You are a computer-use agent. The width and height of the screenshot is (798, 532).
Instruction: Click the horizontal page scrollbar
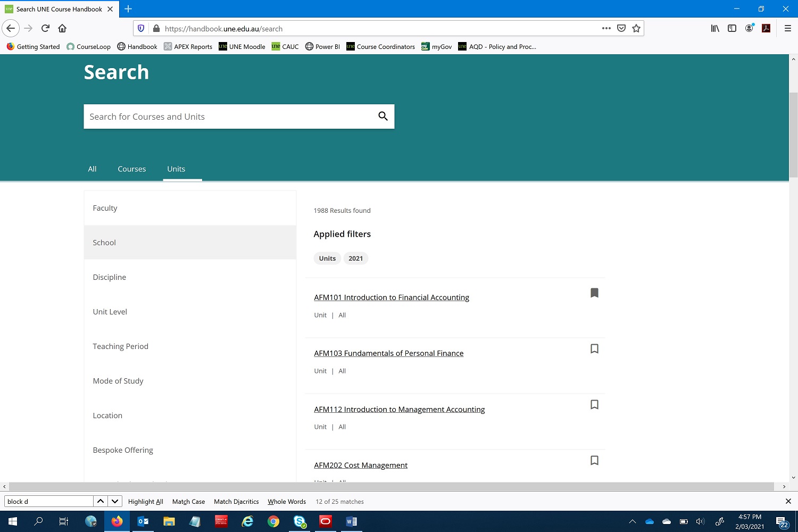[391, 486]
